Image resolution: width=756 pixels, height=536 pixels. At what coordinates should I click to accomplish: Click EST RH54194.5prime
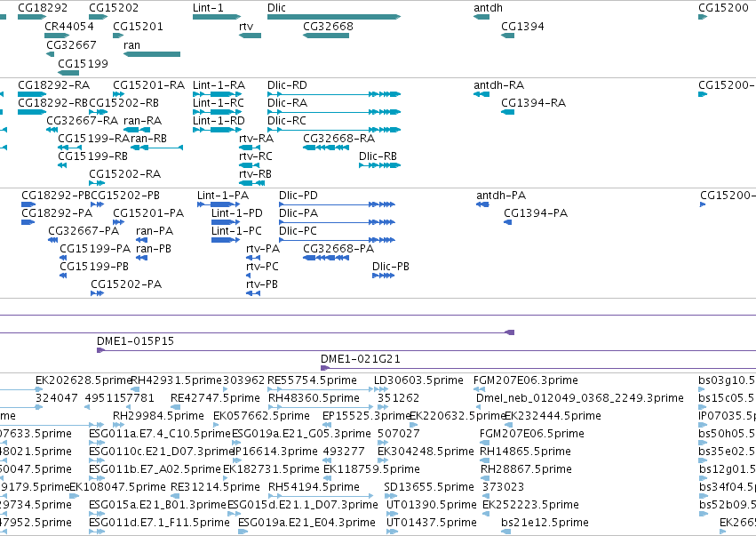click(x=321, y=496)
